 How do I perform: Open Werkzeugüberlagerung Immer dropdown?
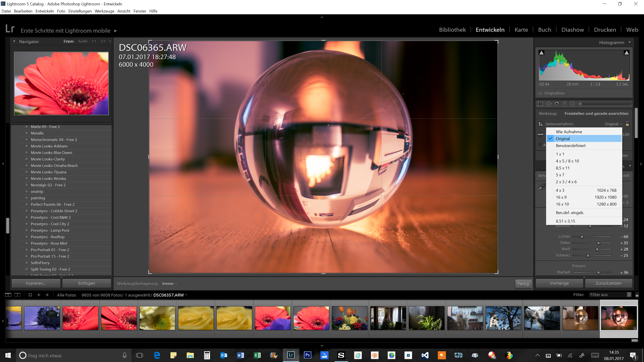tap(169, 284)
